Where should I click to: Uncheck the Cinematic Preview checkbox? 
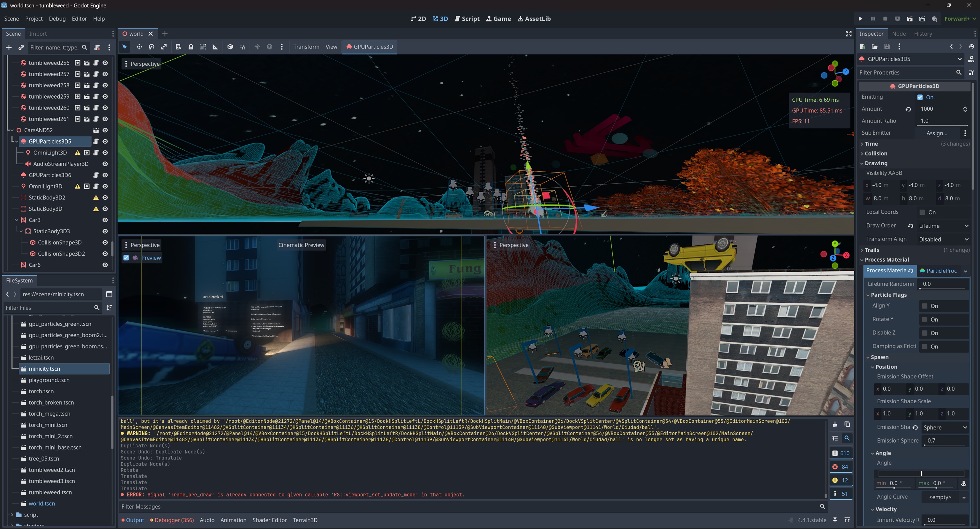click(126, 258)
